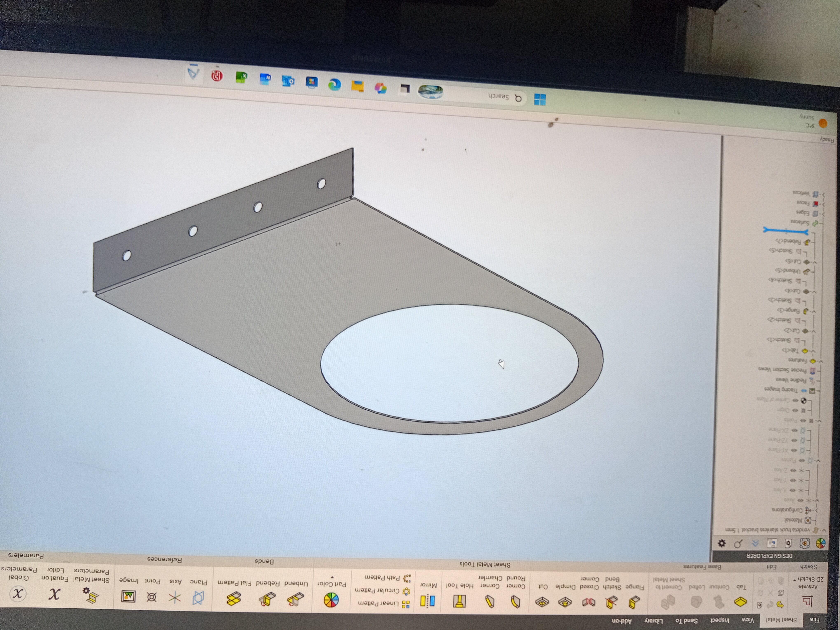
Task: Open Microsoft Edge from the taskbar
Action: click(x=335, y=84)
